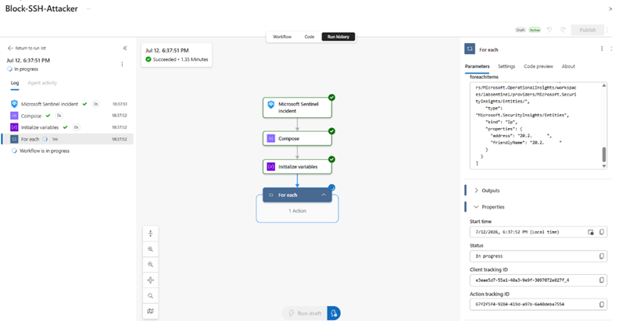Open the About tab
Viewport: 644px width, 321px height.
click(568, 66)
